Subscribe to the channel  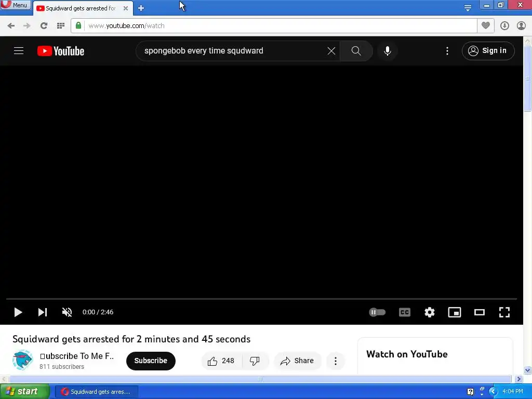coord(151,361)
